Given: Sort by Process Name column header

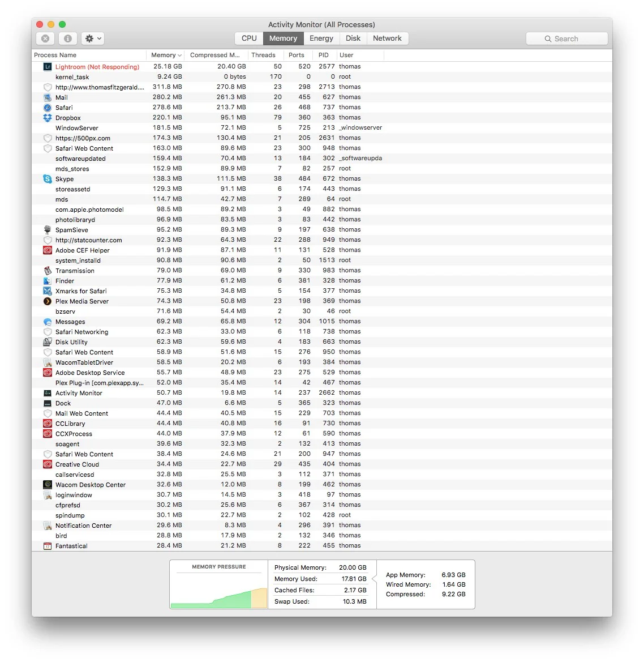Looking at the screenshot, I should (89, 55).
